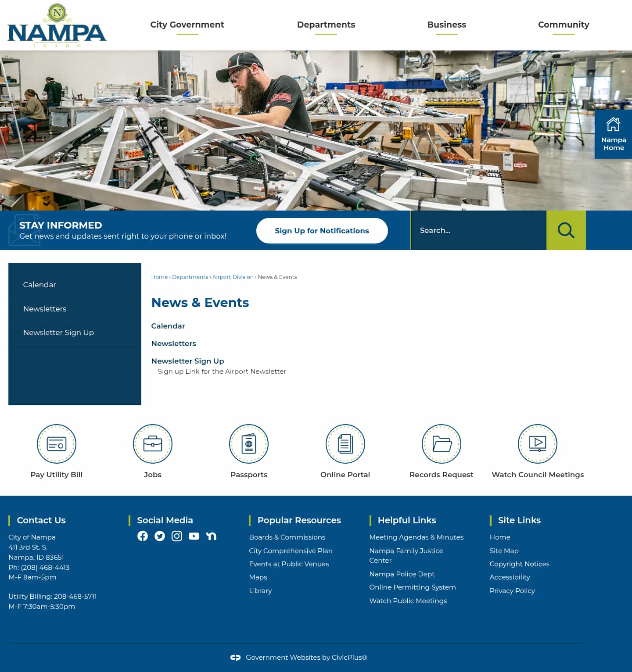632x672 pixels.
Task: Open the Community navigation menu
Action: 564,25
